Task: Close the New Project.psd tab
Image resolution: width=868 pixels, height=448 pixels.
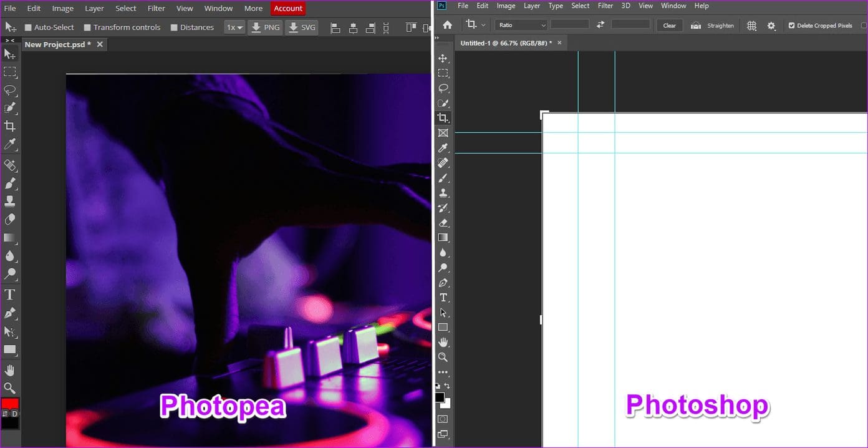Action: [x=100, y=44]
